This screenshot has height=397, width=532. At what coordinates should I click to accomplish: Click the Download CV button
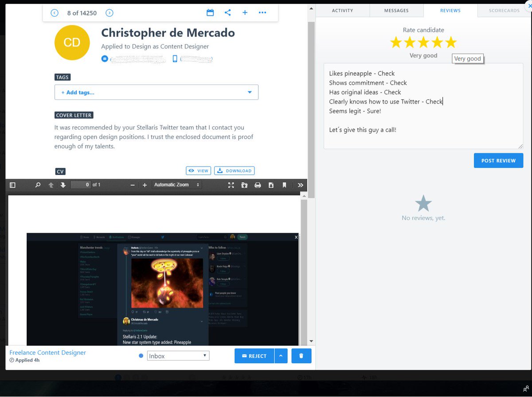(x=235, y=171)
